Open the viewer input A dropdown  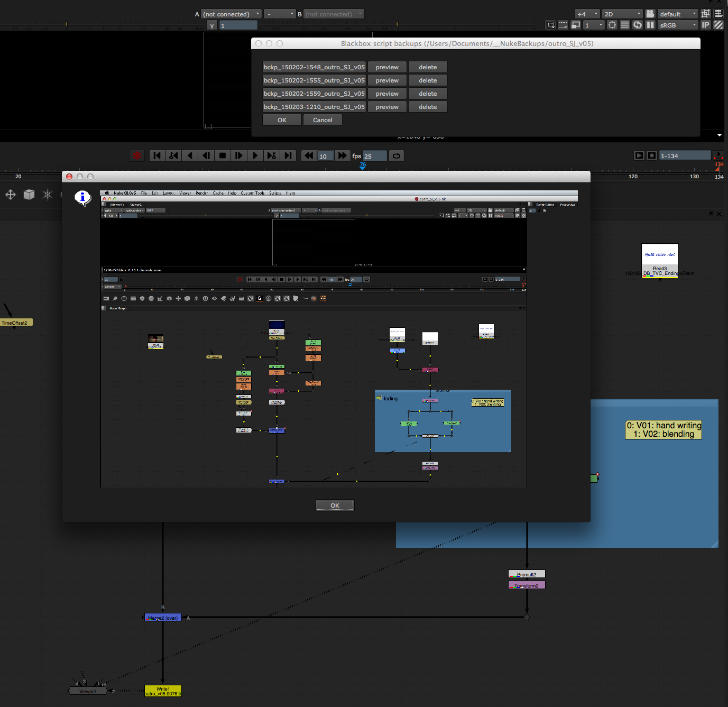coord(232,14)
